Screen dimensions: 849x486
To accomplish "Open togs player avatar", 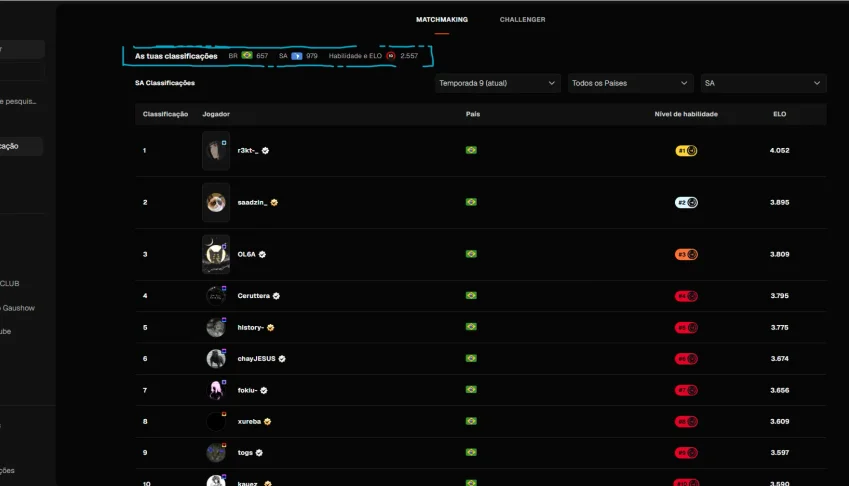I will 216,452.
